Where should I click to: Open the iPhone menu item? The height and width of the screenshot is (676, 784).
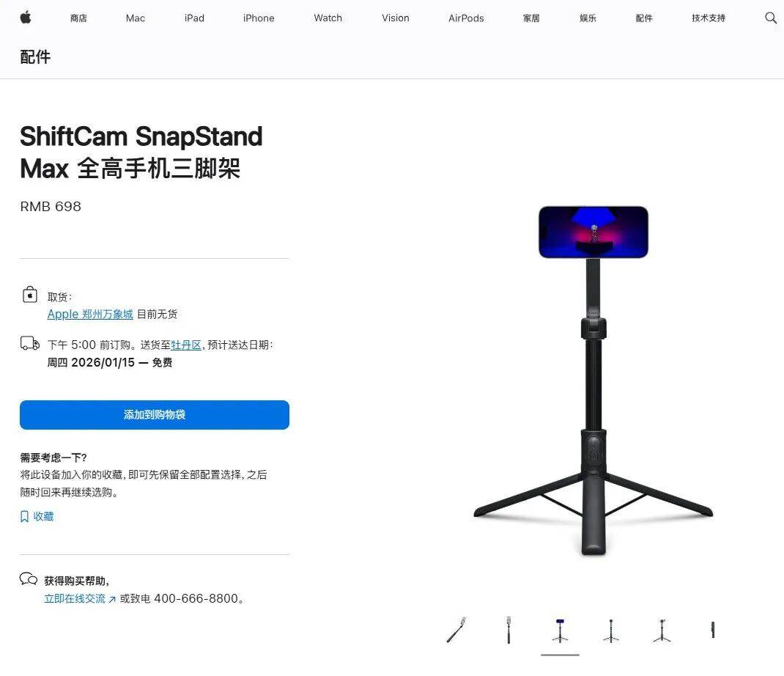pos(259,18)
